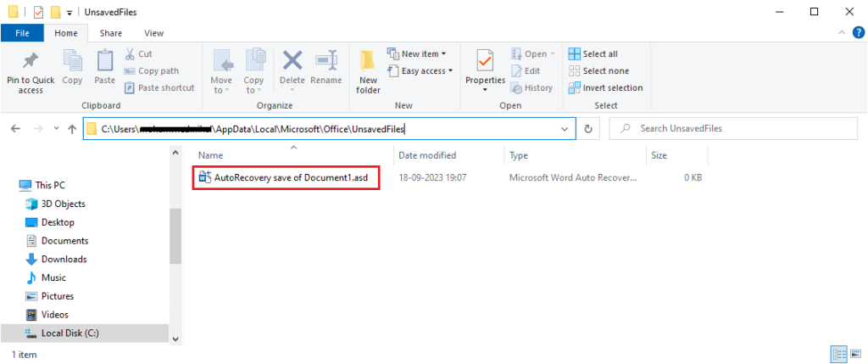Click the Microsoft Word Auto Recover type cell

[574, 178]
